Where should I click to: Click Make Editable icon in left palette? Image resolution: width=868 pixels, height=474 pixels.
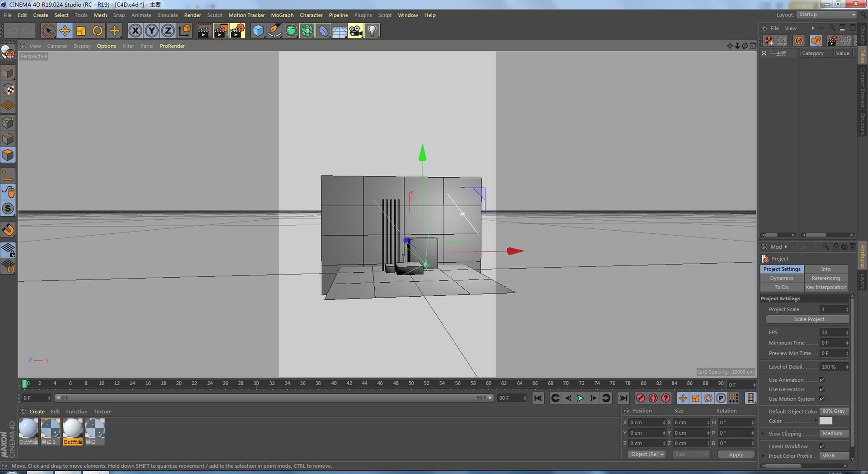coord(8,52)
